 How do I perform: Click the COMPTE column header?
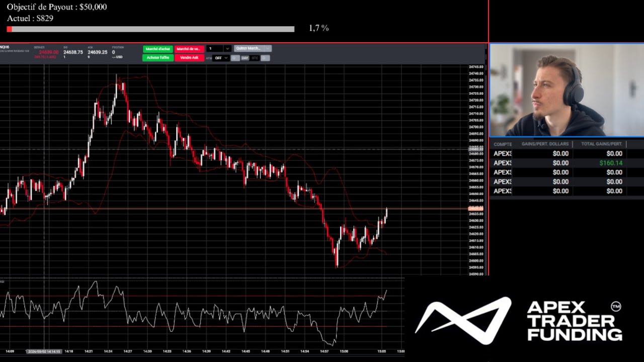click(502, 144)
